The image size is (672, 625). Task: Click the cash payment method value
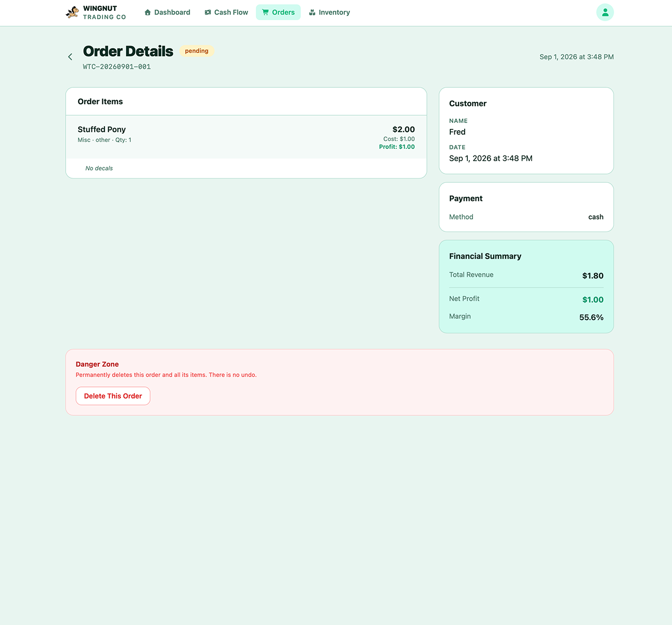[x=596, y=217]
